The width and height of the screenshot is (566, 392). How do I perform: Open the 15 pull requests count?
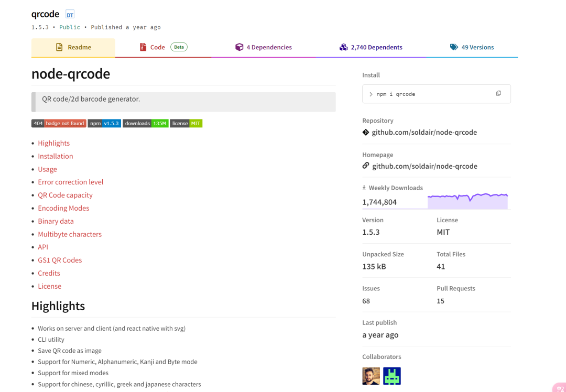[x=440, y=301]
